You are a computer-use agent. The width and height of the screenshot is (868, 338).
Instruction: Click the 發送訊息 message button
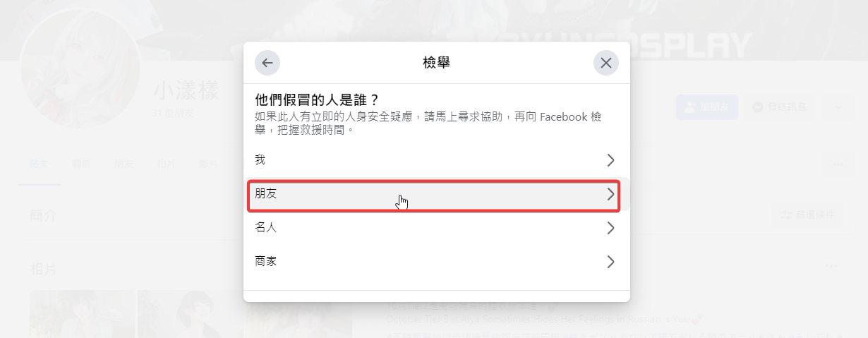(x=780, y=107)
